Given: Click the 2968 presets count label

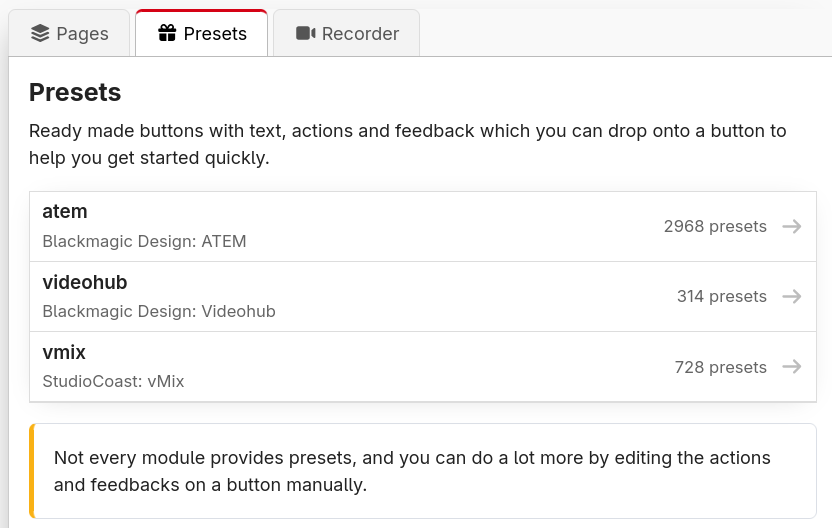Looking at the screenshot, I should pyautogui.click(x=715, y=227).
